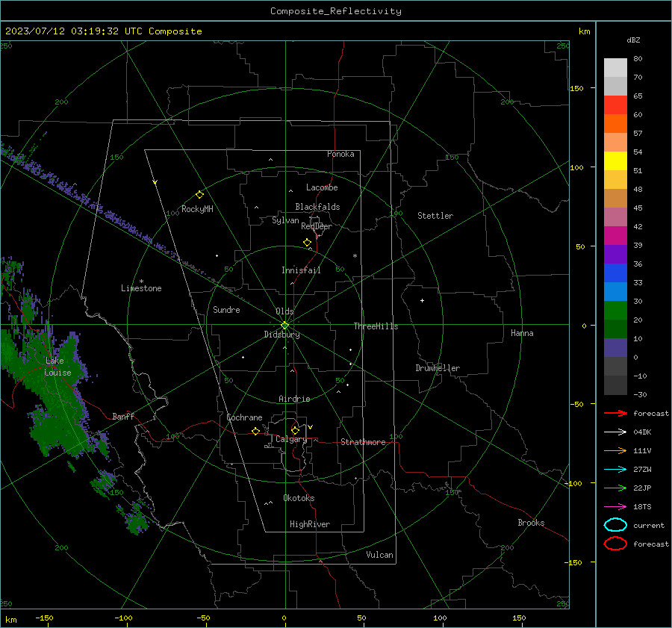Click the Okotoks label
Viewport: 672px width, 628px height.
tap(299, 498)
